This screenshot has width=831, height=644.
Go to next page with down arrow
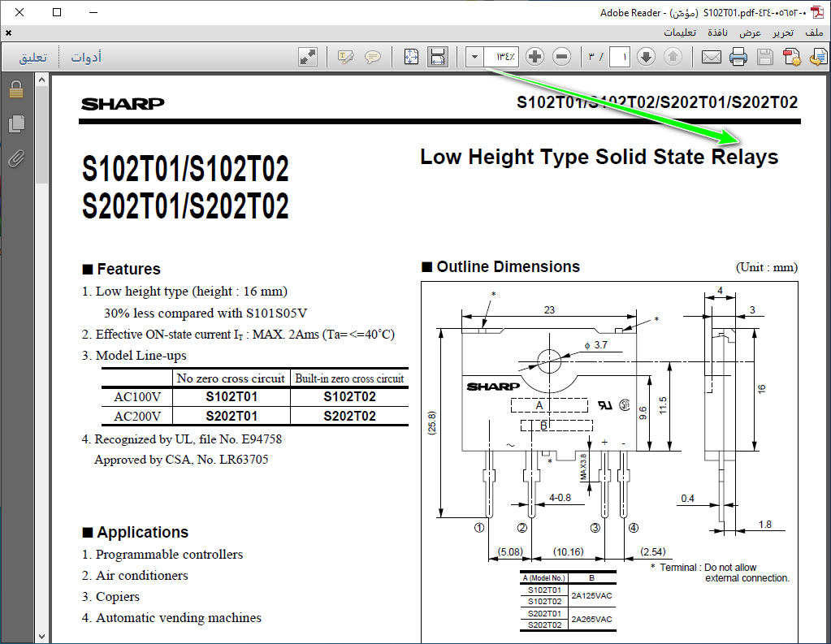click(646, 57)
